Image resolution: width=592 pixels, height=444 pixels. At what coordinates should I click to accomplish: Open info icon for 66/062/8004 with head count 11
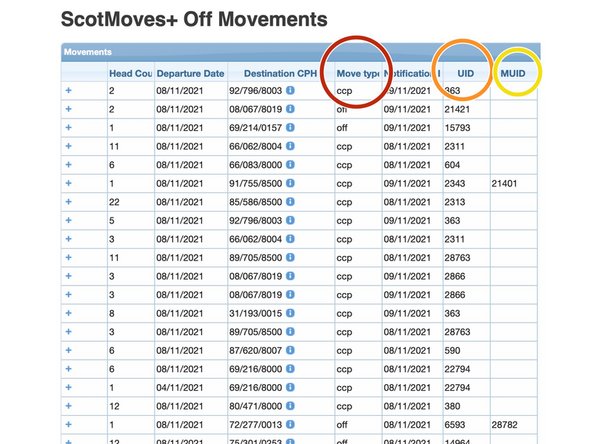click(x=290, y=146)
